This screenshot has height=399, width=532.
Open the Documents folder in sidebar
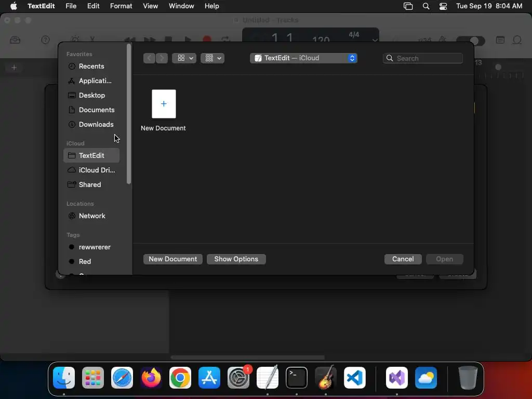point(91,110)
